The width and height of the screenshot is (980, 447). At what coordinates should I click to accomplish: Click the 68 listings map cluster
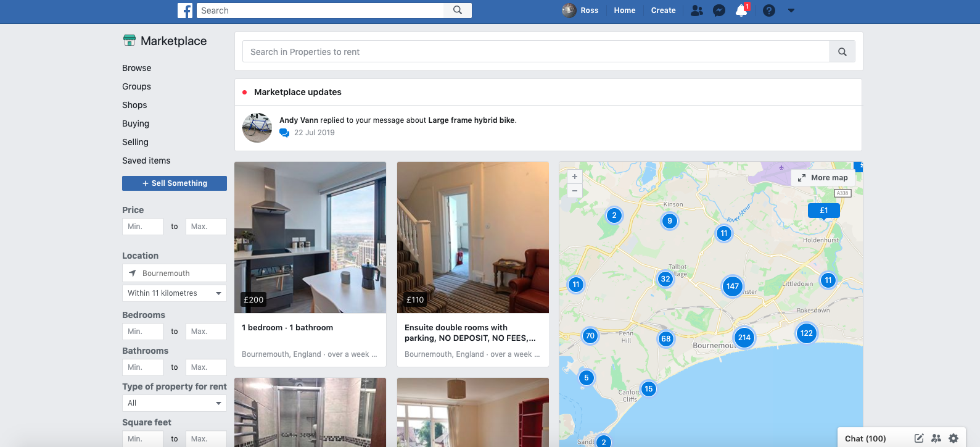coord(666,339)
